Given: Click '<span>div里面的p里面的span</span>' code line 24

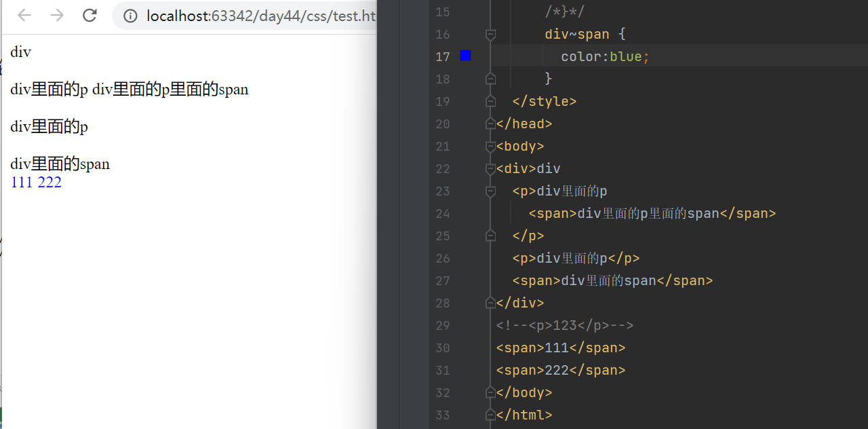Looking at the screenshot, I should pyautogui.click(x=652, y=213).
